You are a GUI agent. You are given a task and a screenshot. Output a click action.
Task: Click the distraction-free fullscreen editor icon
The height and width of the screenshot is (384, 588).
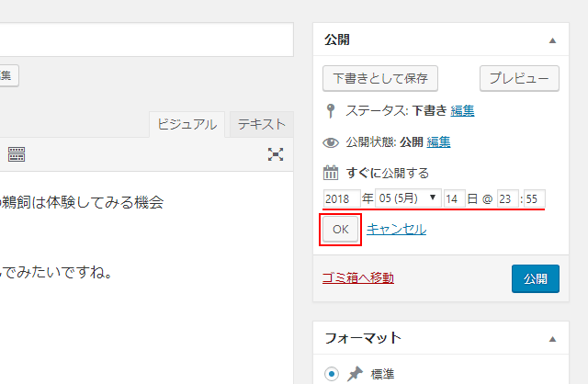tap(276, 154)
